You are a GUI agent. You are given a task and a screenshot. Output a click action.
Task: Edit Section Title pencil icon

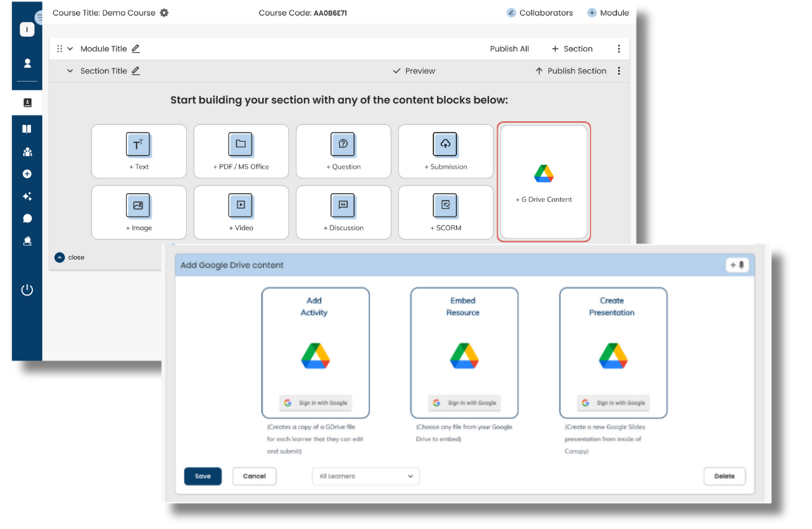(135, 71)
